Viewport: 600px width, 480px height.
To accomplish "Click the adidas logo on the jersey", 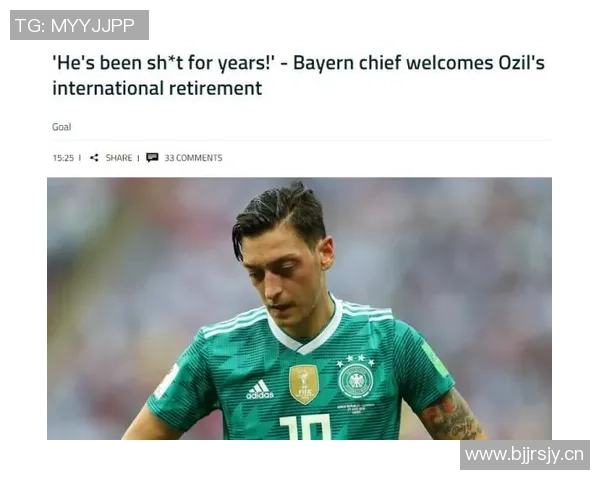I will [260, 390].
